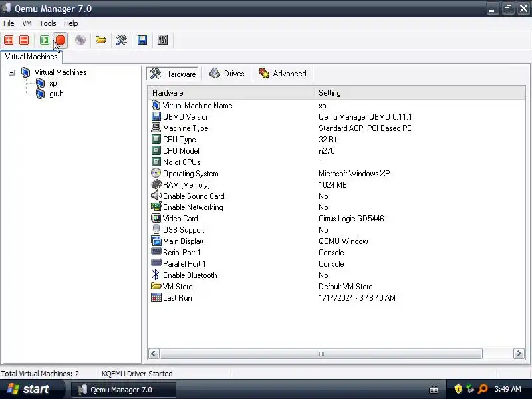Screen dimensions: 532x399
Task: Click the USB Support plug icon
Action: [x=156, y=229]
